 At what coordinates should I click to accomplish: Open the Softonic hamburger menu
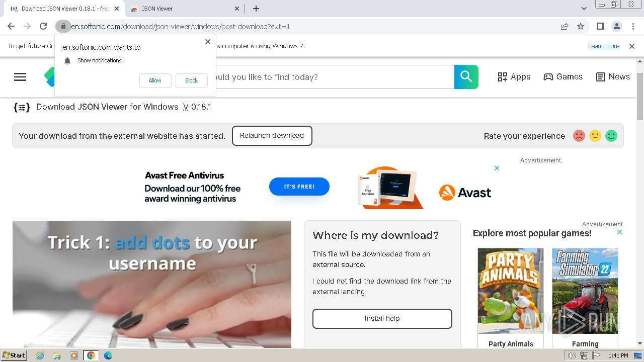coord(20,77)
